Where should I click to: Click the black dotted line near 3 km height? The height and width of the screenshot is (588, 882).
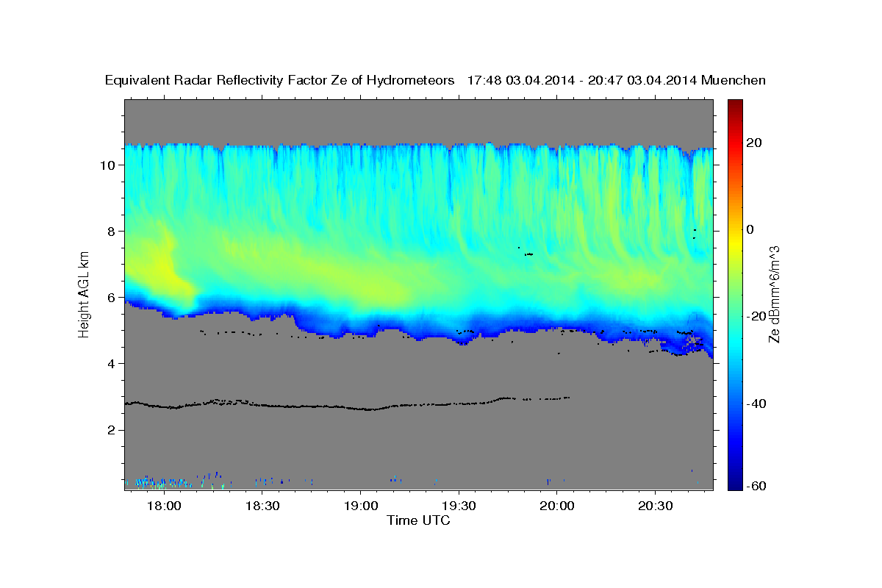point(347,403)
